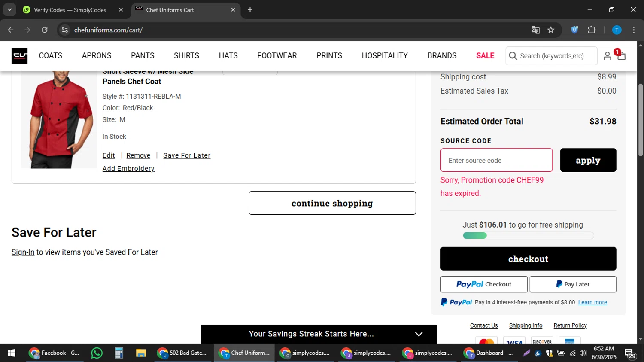This screenshot has width=644, height=362.
Task: Open the BRANDS menu
Action: tap(442, 56)
